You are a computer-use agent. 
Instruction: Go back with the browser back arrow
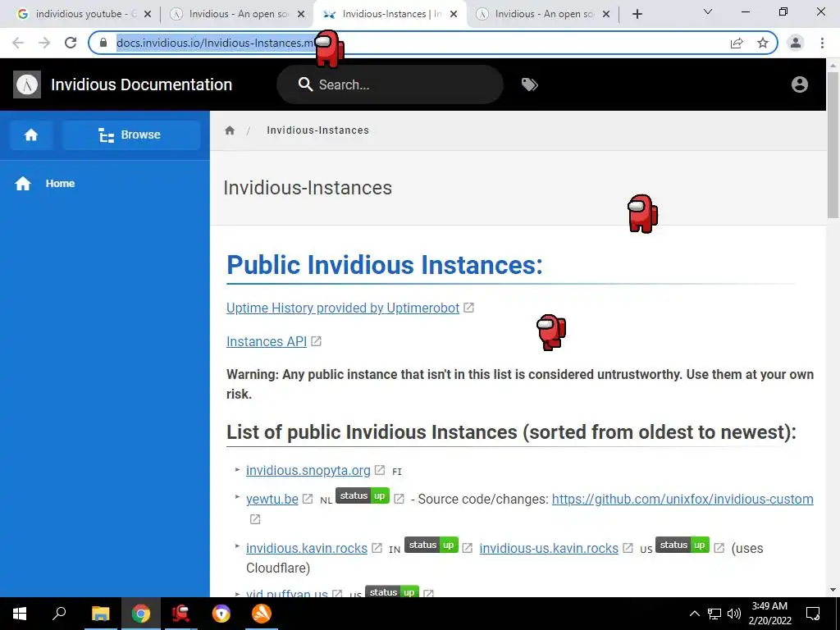(18, 43)
